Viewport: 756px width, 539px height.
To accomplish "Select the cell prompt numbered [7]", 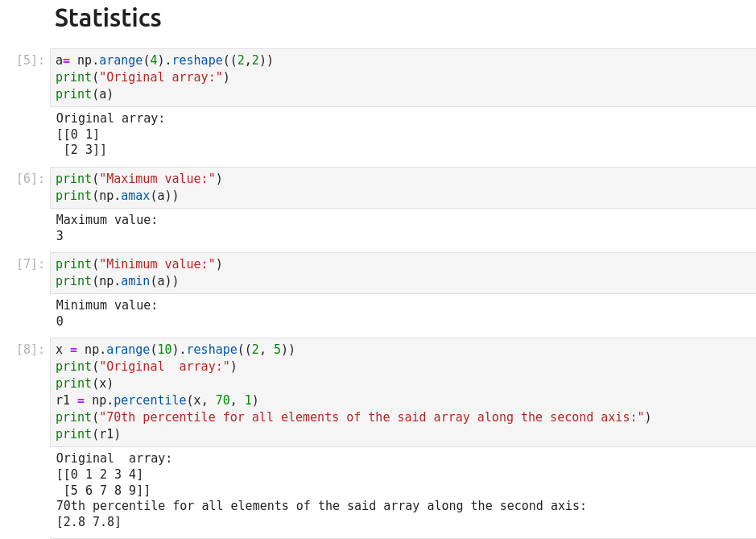I will pyautogui.click(x=31, y=264).
